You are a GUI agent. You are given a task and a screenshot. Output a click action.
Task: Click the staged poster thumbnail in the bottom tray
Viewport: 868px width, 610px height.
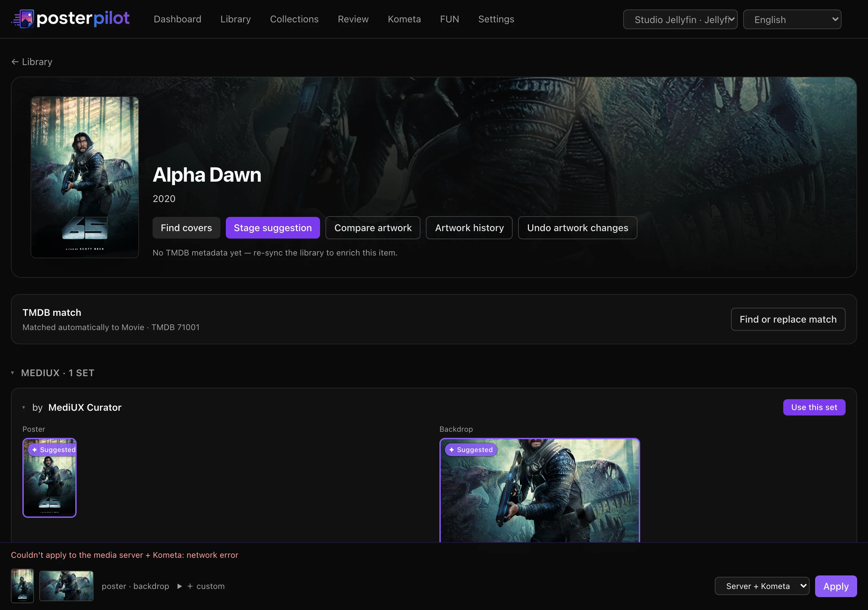pos(22,586)
